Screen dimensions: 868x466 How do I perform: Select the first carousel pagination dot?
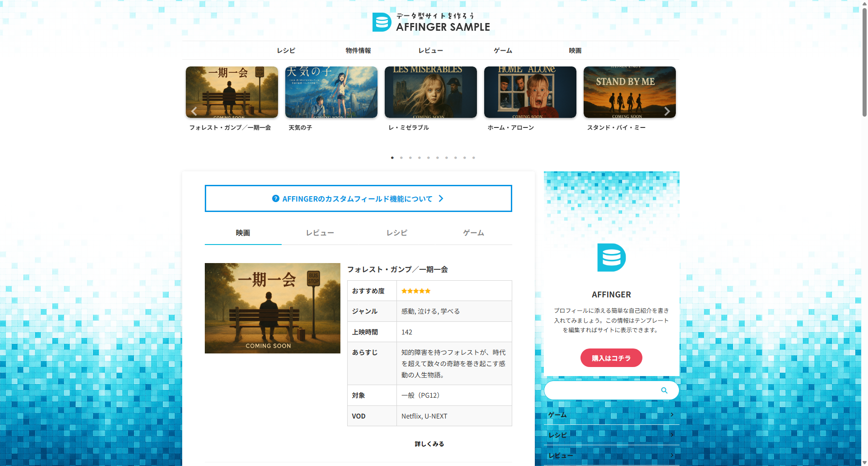point(392,158)
